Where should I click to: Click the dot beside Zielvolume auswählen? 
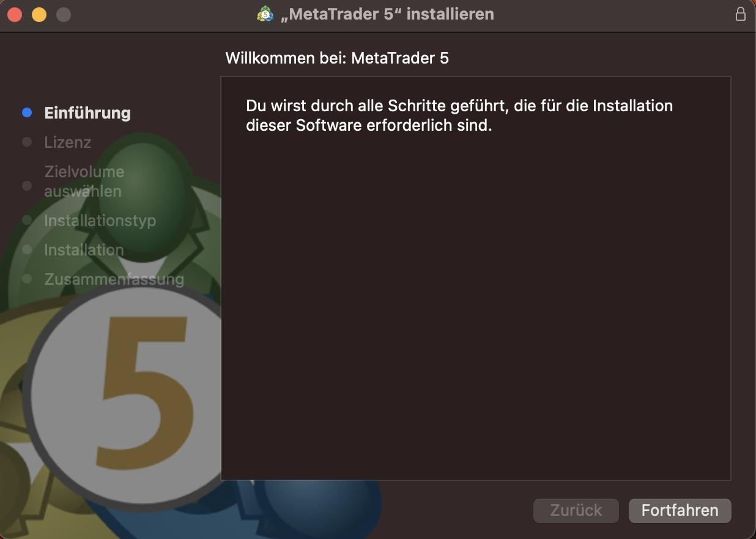(26, 186)
